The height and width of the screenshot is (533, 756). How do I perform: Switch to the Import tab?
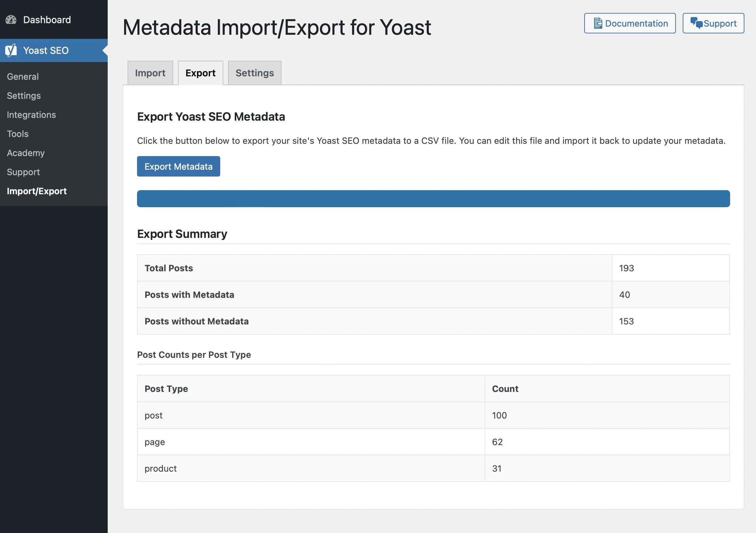tap(150, 73)
